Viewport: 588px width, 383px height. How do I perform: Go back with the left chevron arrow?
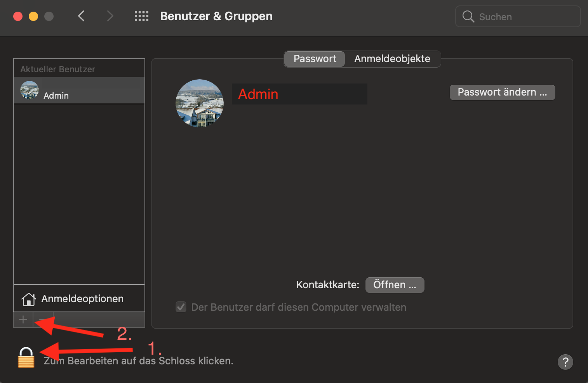point(81,16)
